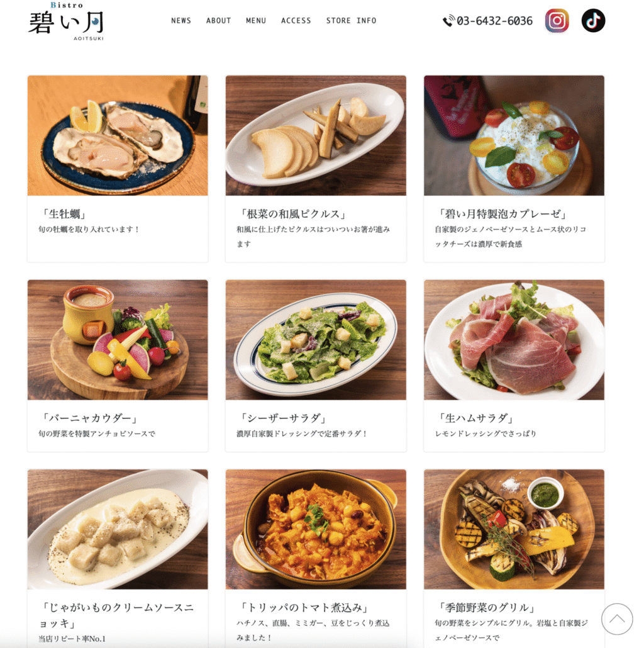Open the ABOUT menu item
Viewport: 644px width, 648px height.
point(218,21)
